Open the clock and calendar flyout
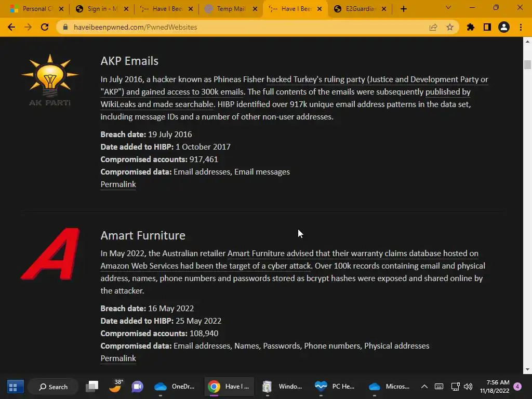This screenshot has height=399, width=532. click(x=495, y=387)
